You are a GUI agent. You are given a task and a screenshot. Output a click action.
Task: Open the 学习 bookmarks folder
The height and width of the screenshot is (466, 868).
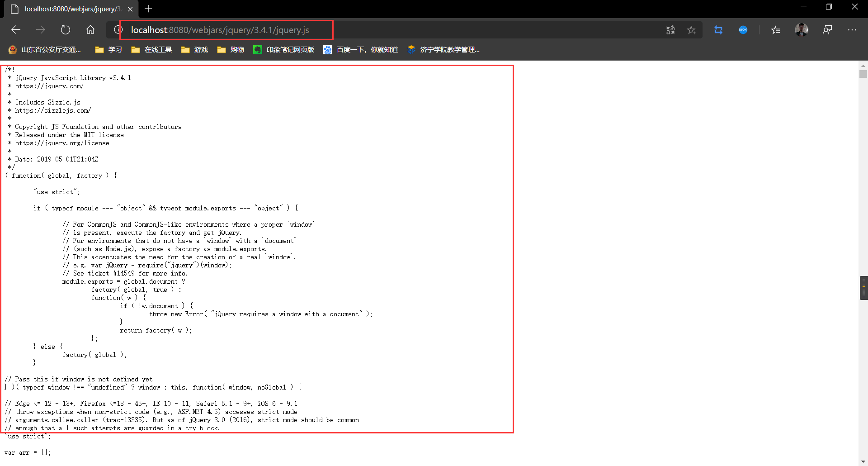tap(108, 50)
